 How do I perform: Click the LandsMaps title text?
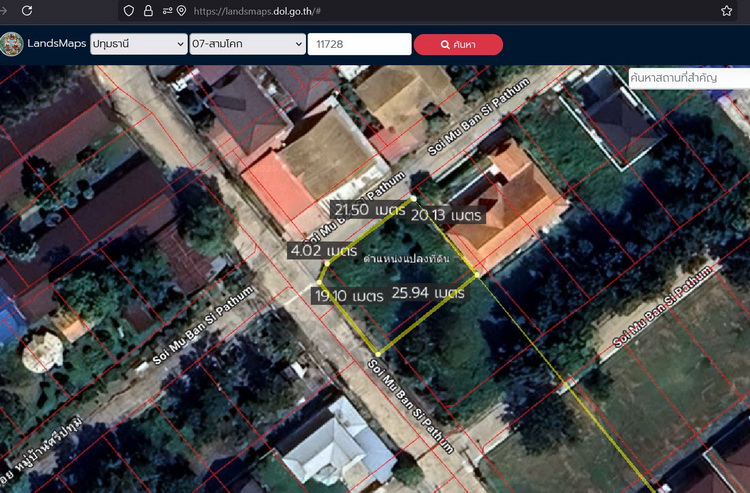coord(56,44)
